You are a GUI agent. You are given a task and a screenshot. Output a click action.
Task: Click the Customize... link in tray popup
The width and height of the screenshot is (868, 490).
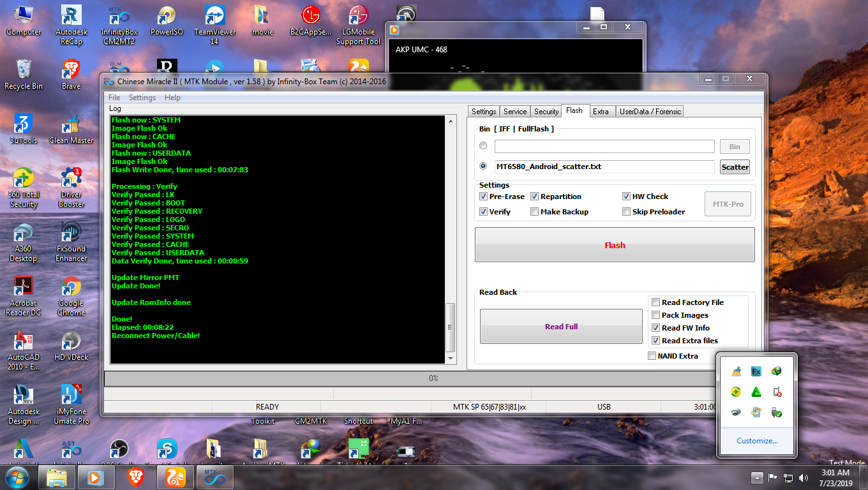[x=757, y=441]
